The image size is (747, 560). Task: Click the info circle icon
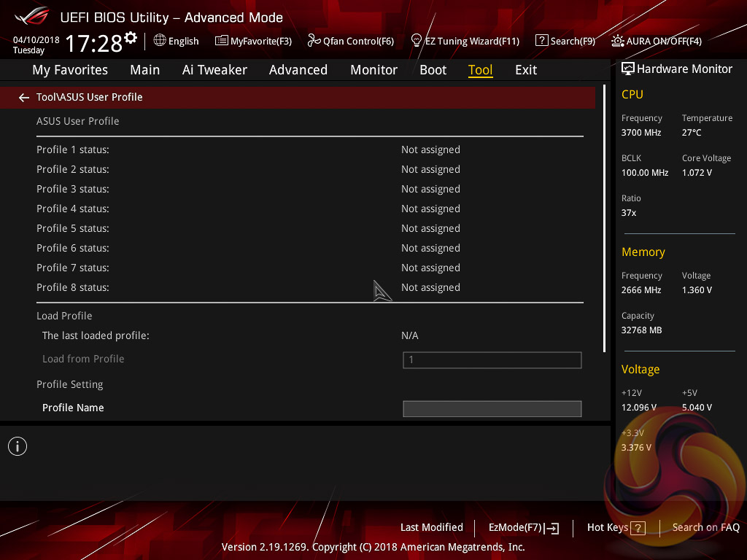coord(18,446)
